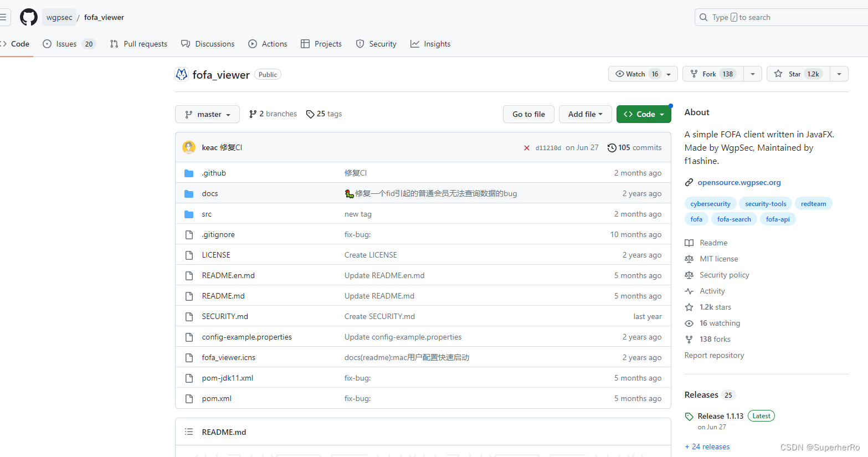Open the src folder icon
The width and height of the screenshot is (868, 457).
(189, 214)
